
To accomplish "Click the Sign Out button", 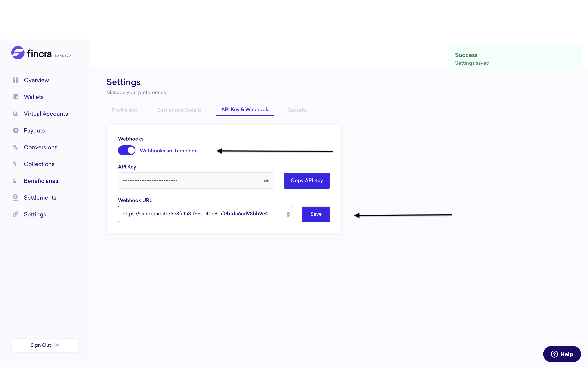I will (45, 345).
